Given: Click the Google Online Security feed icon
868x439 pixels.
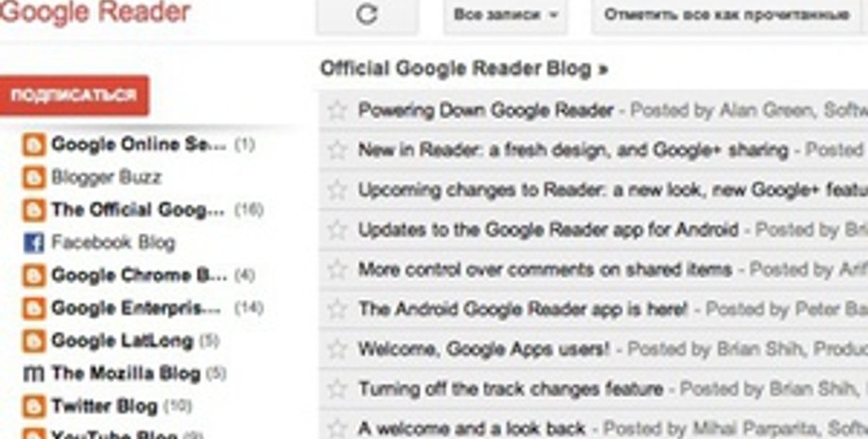Looking at the screenshot, I should (x=34, y=145).
